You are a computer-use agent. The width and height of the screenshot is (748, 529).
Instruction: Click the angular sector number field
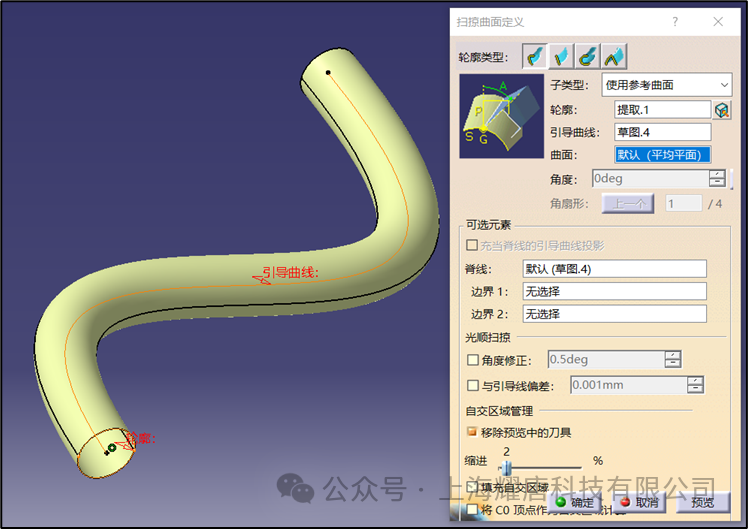tap(684, 204)
